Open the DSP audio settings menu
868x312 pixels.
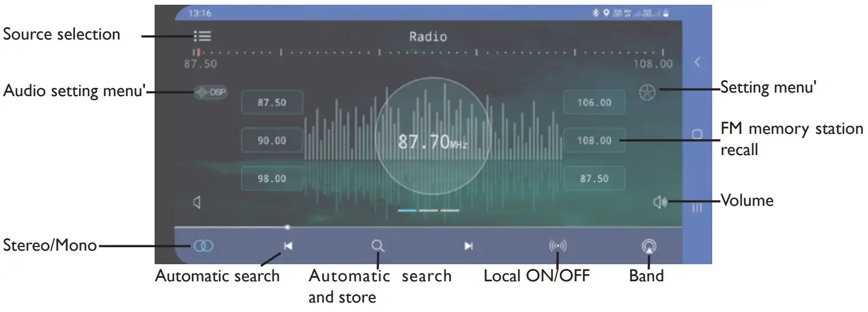click(x=211, y=93)
